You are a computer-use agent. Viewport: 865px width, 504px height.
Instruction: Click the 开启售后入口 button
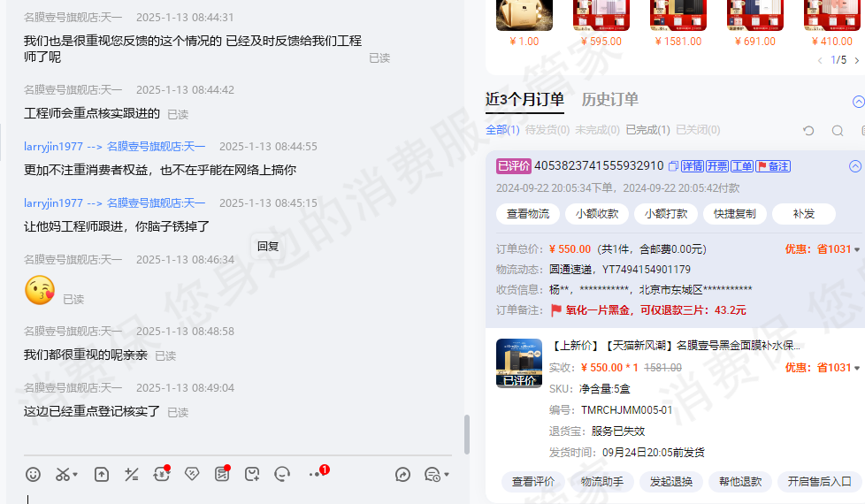coord(819,481)
